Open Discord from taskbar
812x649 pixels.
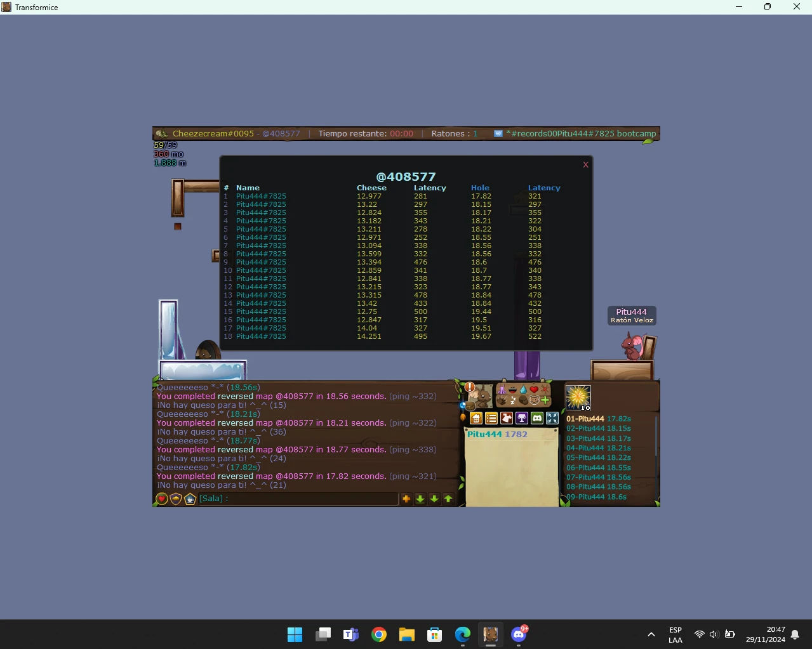tap(519, 634)
